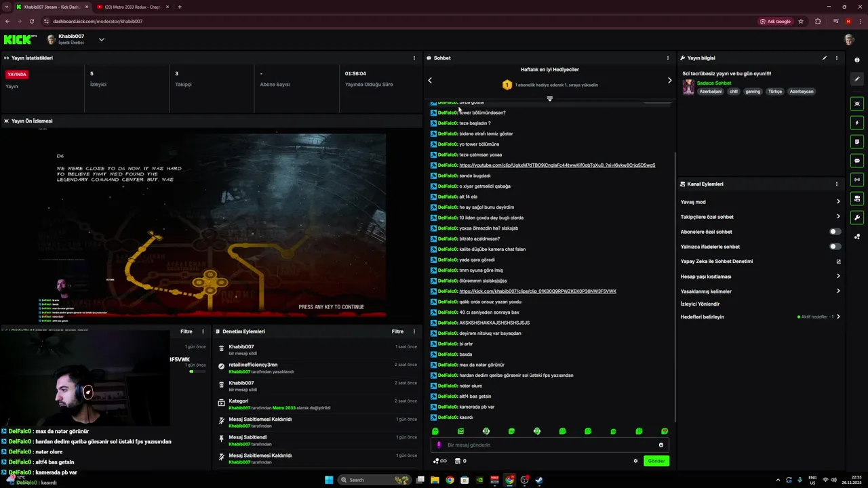Open Denetim Eylemleri three-dot menu
Screen dimensions: 868x488
[414, 331]
